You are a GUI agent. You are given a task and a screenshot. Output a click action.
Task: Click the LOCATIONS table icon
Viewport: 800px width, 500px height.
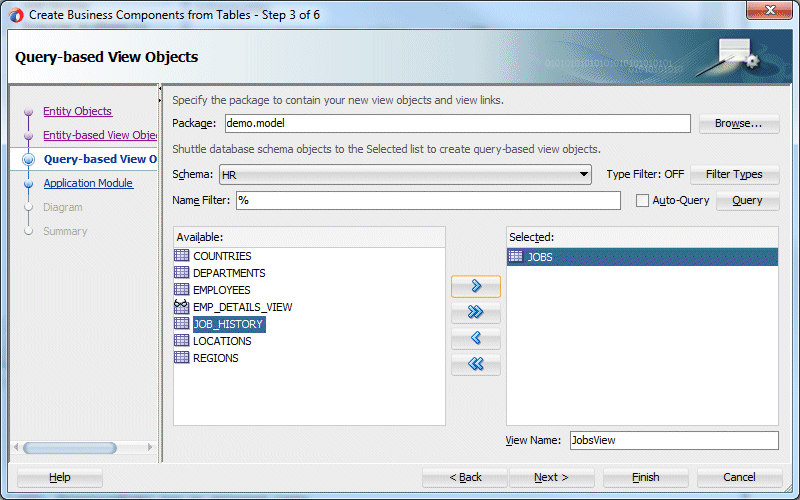click(181, 340)
